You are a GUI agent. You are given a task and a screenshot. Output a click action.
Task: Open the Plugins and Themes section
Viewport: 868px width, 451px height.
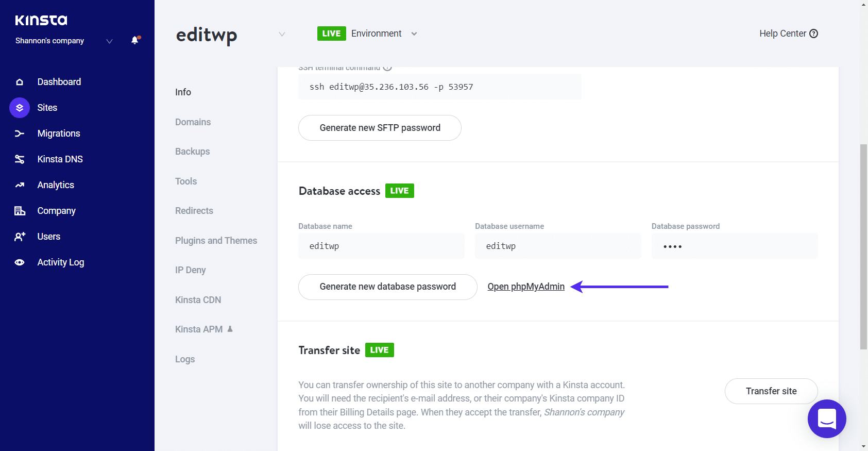pyautogui.click(x=216, y=241)
